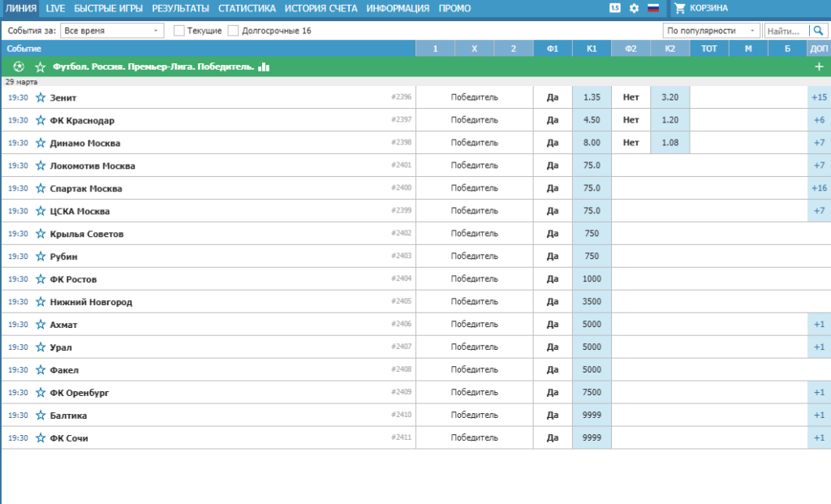Viewport: 831px width, 504px height.
Task: Add Зенит to favorites with star
Action: (x=41, y=97)
